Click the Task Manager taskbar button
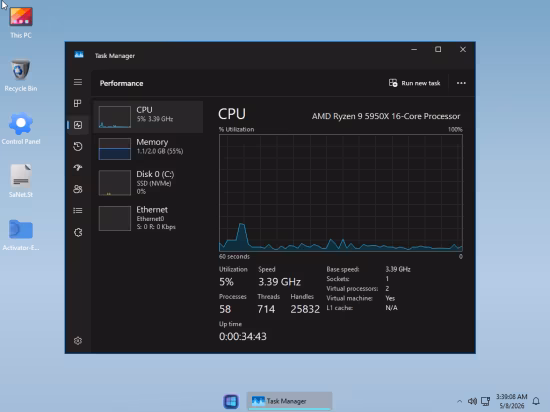 click(289, 401)
